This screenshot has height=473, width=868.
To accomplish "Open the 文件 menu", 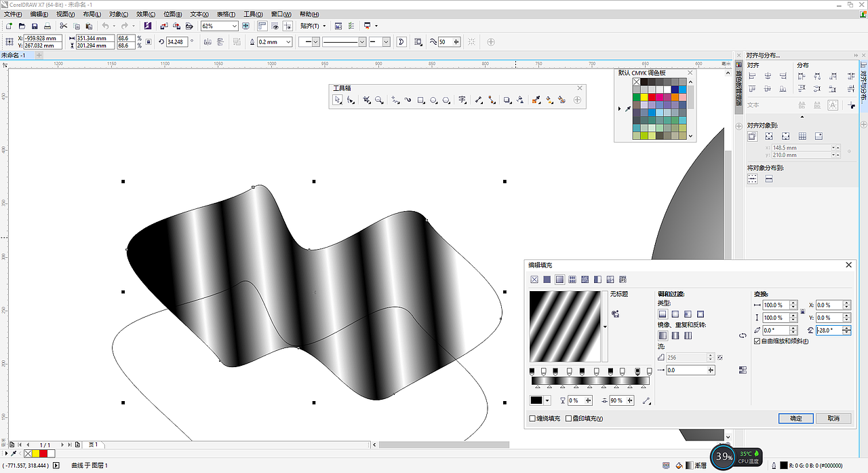I will pos(13,14).
